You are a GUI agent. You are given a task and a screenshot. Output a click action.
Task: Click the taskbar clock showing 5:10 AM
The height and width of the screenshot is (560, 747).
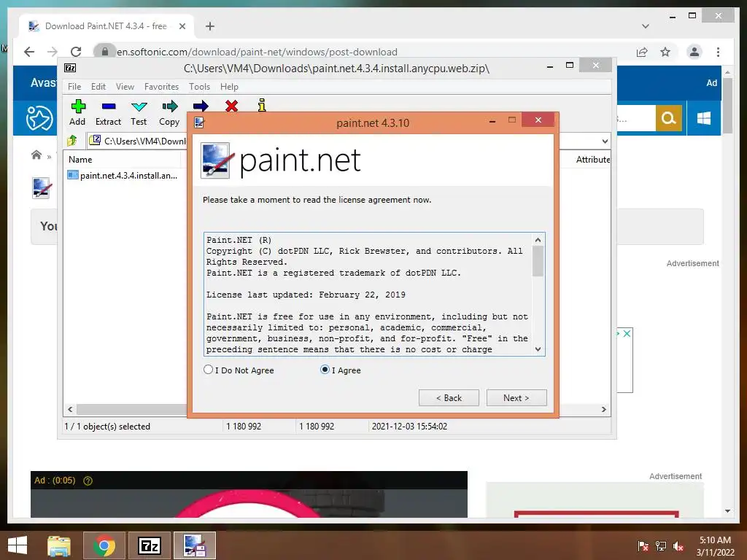[x=715, y=546]
